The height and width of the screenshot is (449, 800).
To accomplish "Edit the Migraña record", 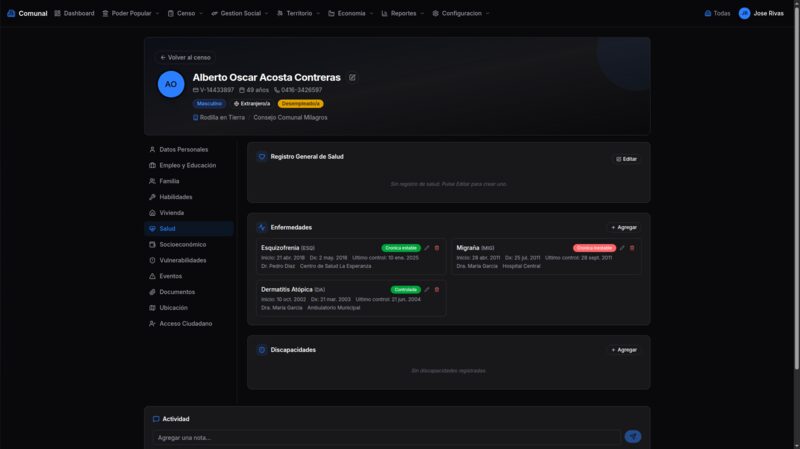I will click(622, 248).
